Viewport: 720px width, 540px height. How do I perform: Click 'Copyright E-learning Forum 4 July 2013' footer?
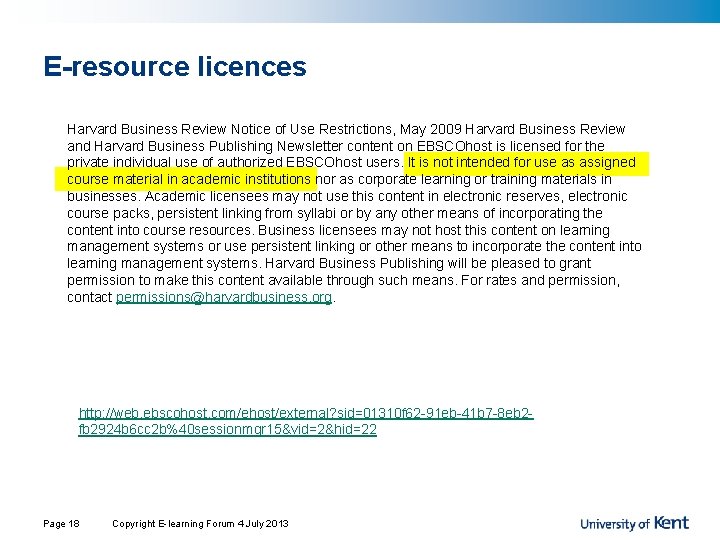click(x=200, y=523)
